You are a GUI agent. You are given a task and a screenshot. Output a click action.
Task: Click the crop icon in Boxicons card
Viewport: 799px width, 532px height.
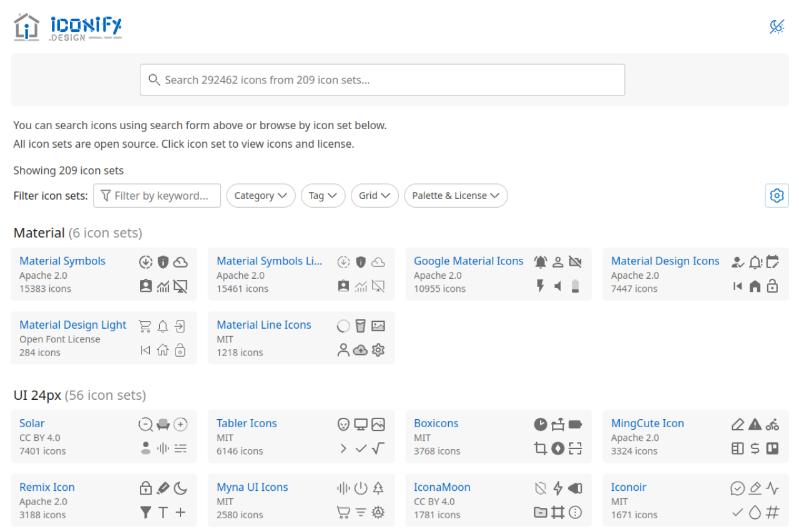[541, 448]
